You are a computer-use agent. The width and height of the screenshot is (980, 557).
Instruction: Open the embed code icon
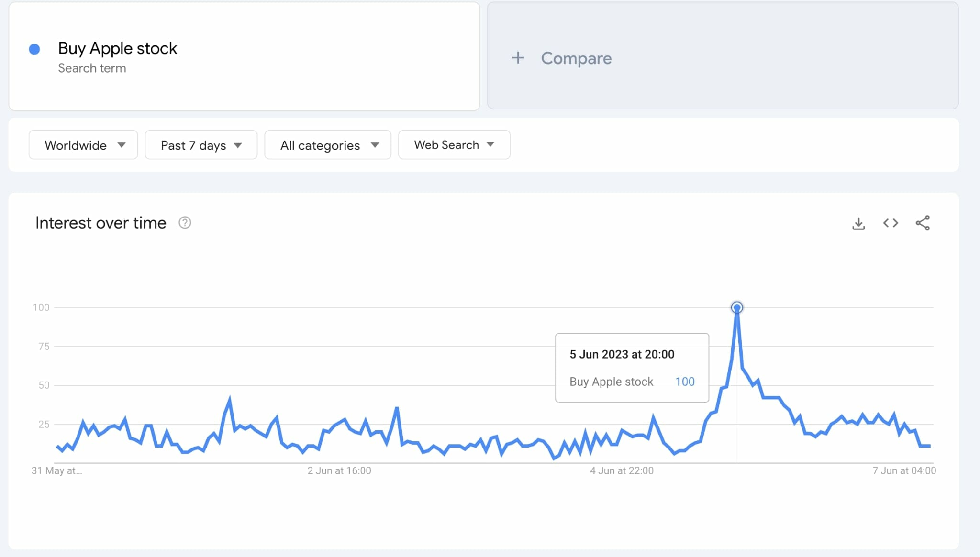coord(891,223)
